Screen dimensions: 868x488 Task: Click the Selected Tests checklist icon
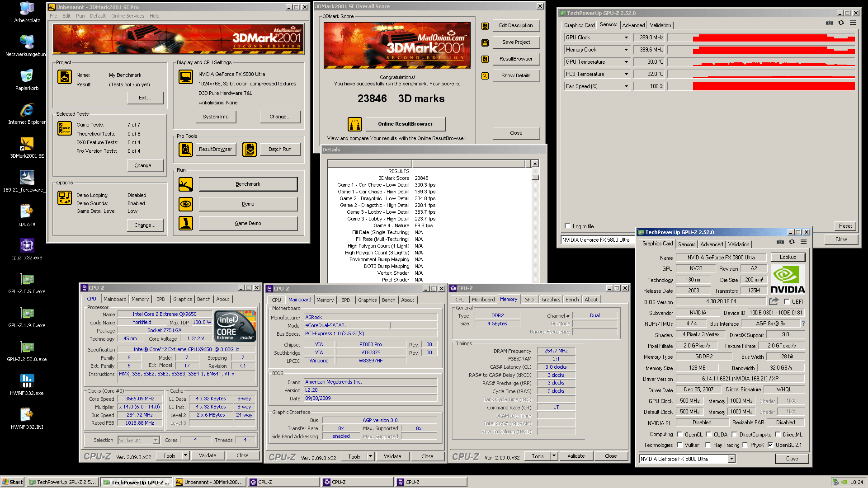pos(65,128)
